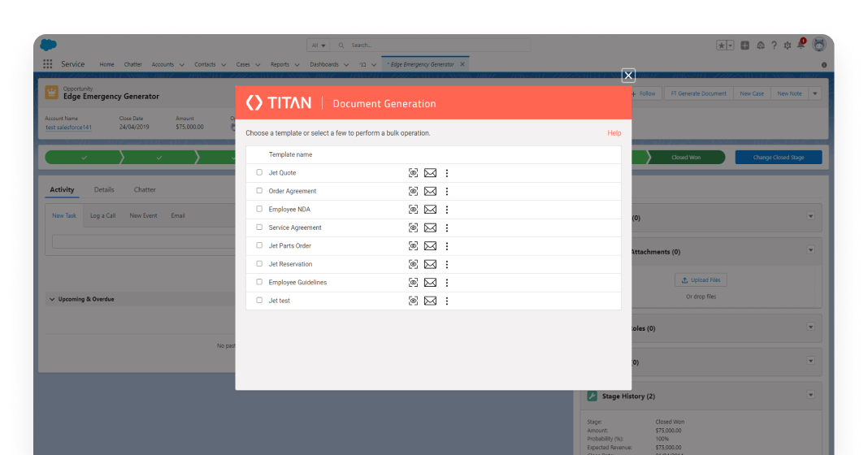This screenshot has height=455, width=868.
Task: Email the Employee Guidelines document
Action: tap(430, 283)
